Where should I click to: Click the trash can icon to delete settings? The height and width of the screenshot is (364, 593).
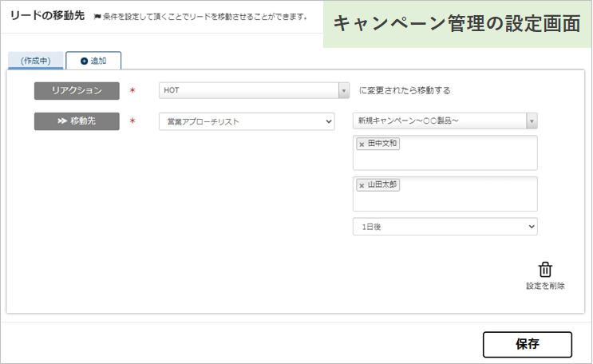(x=545, y=269)
